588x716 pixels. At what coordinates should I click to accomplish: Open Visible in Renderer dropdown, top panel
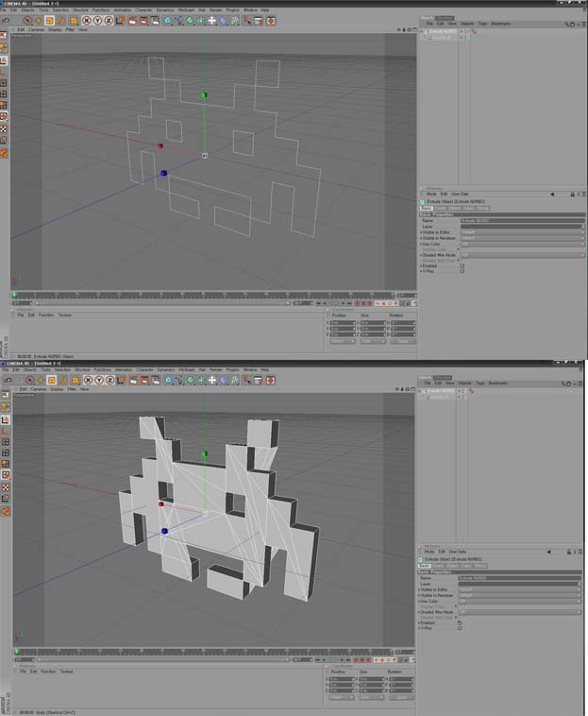click(522, 238)
